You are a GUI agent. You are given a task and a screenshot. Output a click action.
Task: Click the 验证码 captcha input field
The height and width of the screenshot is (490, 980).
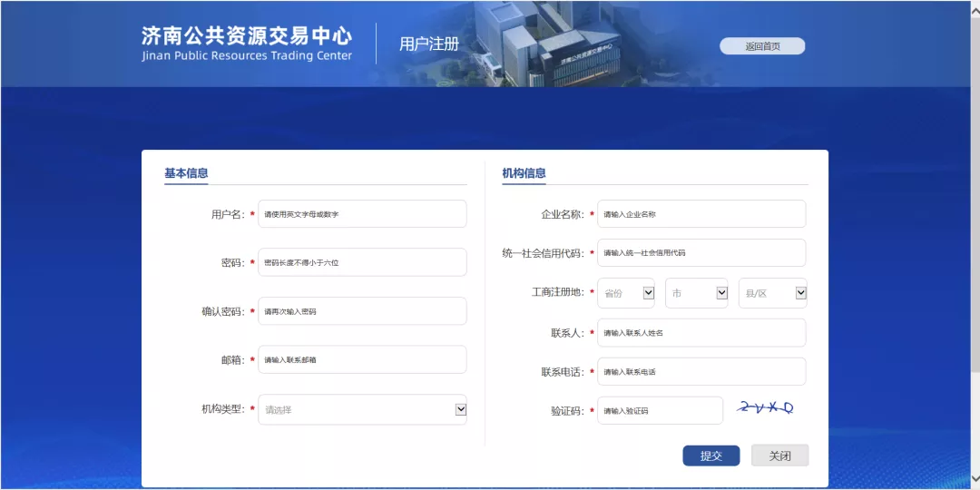660,410
